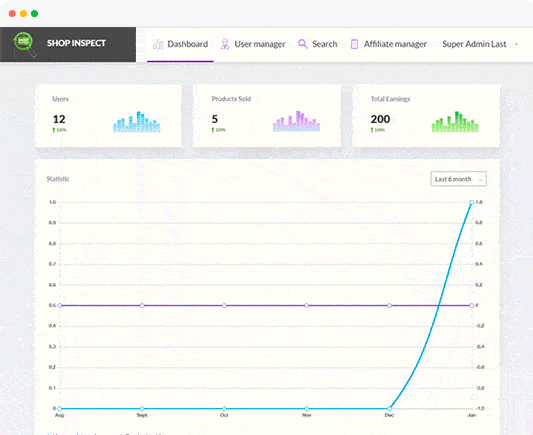Click the purple line Nov data point
Viewport: 533px width, 435px height.
[307, 306]
